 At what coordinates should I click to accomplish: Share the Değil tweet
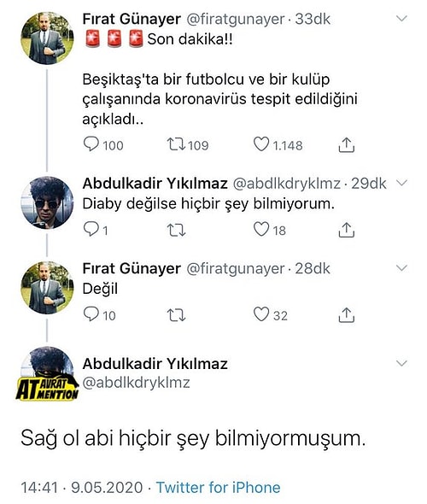pos(347,314)
